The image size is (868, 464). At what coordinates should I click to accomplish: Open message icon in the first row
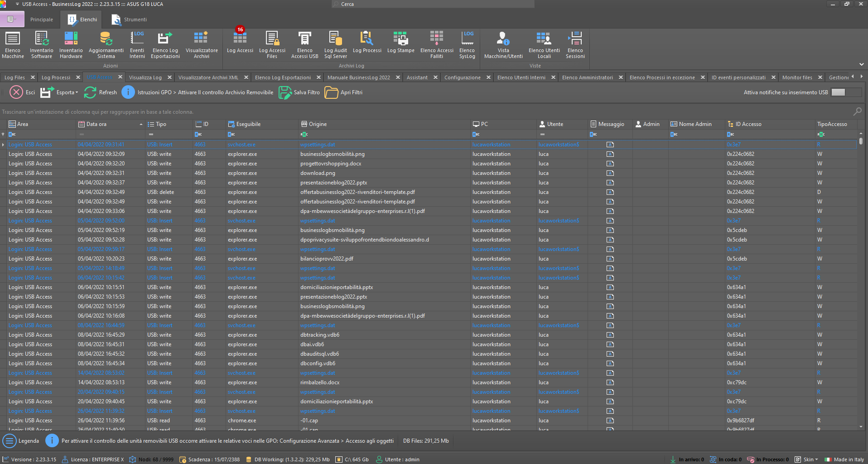point(610,145)
